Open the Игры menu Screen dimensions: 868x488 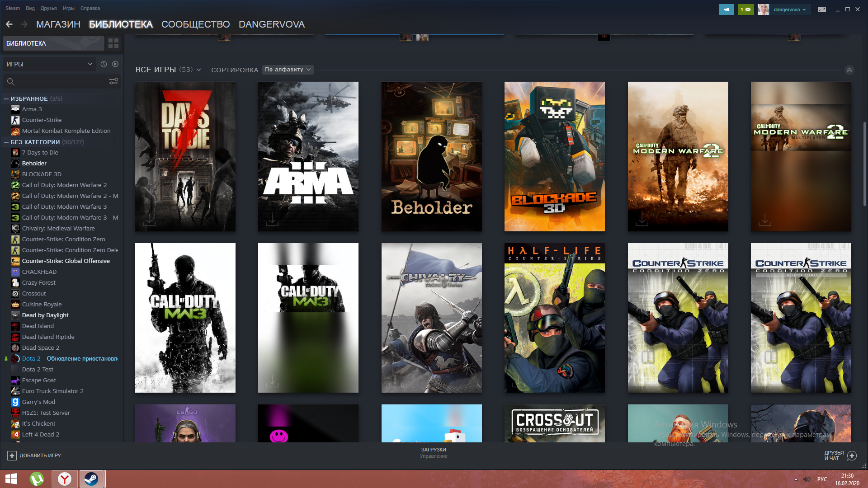pos(69,8)
